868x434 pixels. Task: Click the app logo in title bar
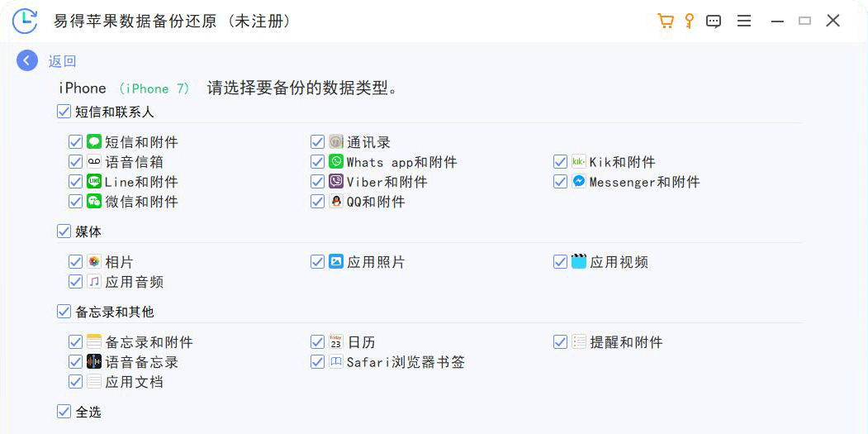(x=25, y=21)
